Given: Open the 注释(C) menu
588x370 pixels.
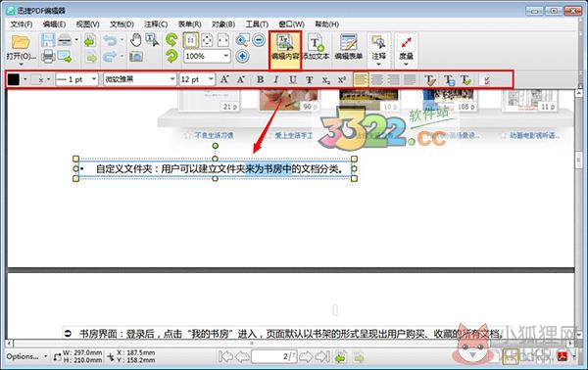Looking at the screenshot, I should [x=156, y=24].
